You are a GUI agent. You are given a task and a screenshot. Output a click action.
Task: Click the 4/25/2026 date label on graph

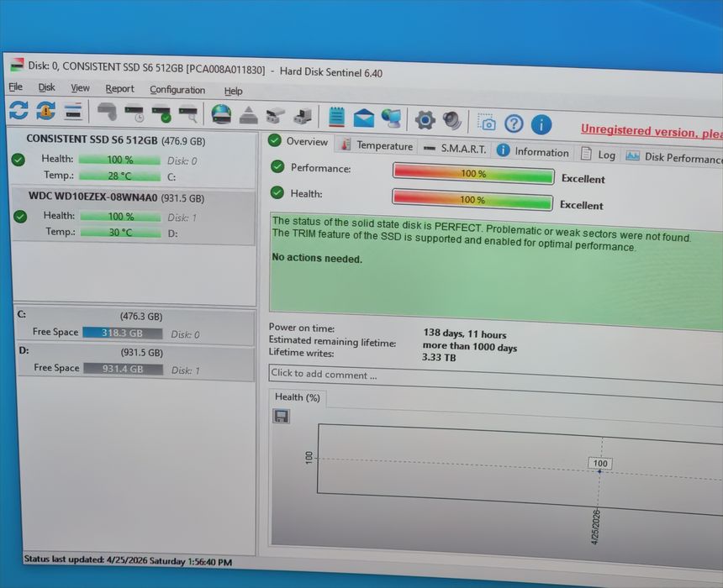click(596, 527)
